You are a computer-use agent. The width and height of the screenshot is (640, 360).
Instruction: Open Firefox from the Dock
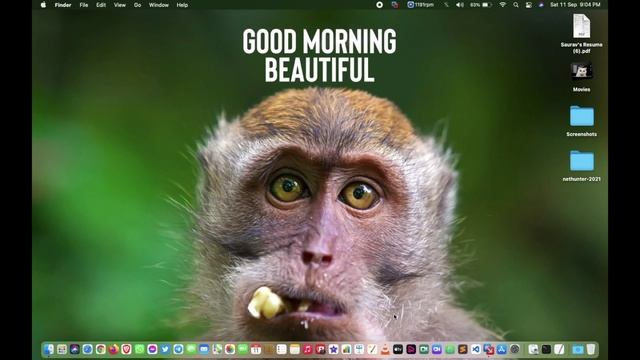point(113,349)
